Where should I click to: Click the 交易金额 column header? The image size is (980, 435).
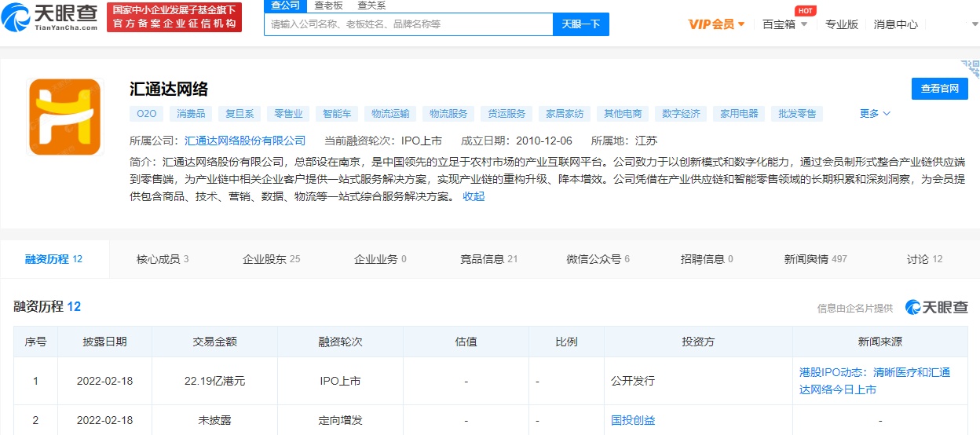coord(214,342)
